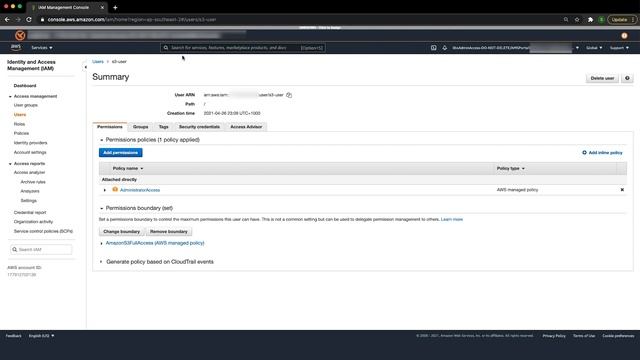Image resolution: width=640 pixels, height=360 pixels.
Task: Collapse Permissions policies section
Action: (x=102, y=140)
